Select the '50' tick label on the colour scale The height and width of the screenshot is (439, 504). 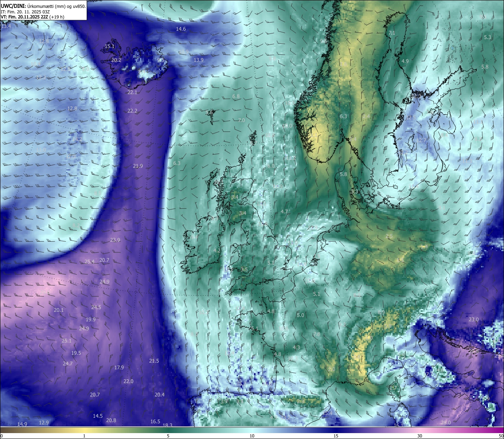tap(501, 436)
